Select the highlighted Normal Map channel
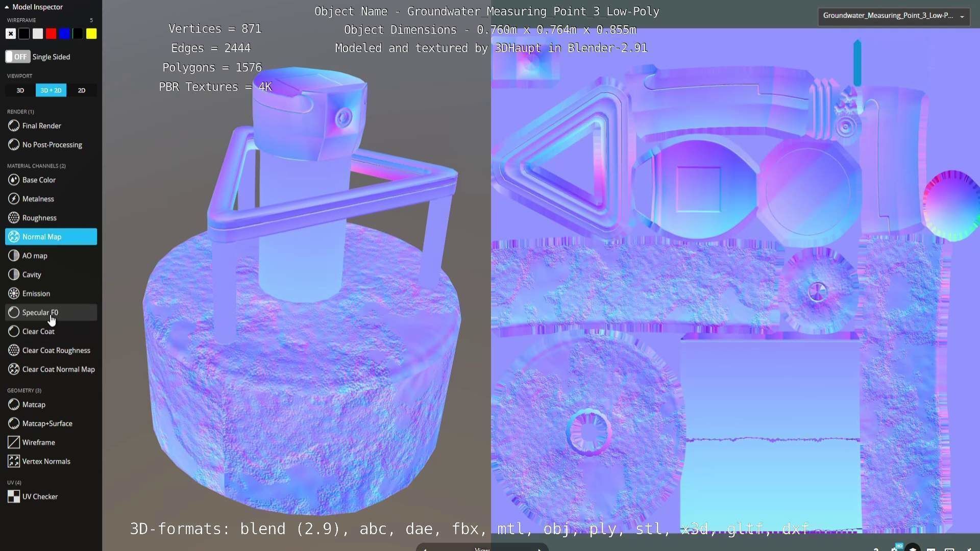This screenshot has width=980, height=551. coord(51,237)
